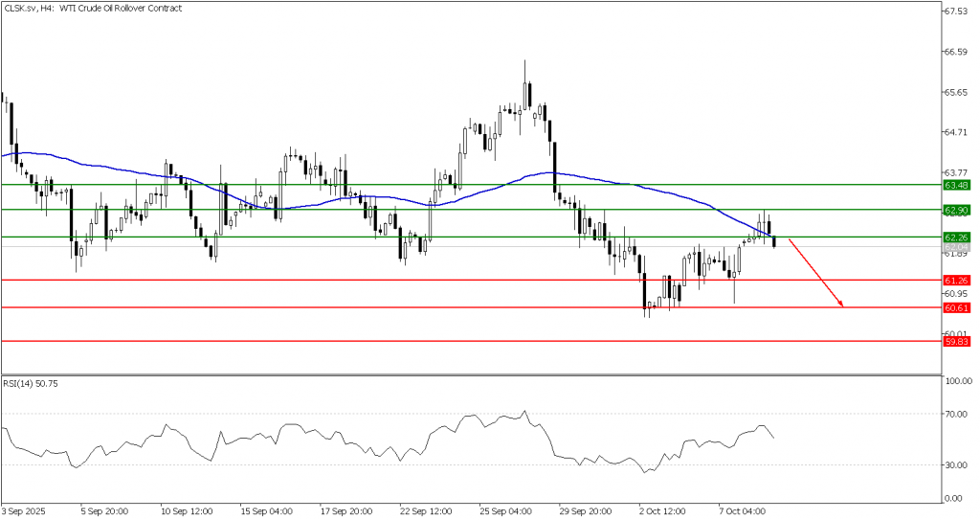The width and height of the screenshot is (980, 520).
Task: Select the 62.26 green level tag
Action: click(954, 237)
